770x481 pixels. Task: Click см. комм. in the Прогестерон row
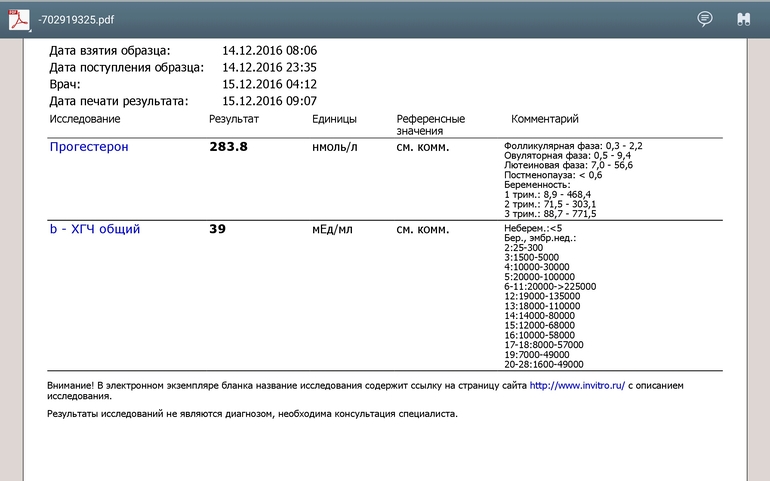[423, 147]
